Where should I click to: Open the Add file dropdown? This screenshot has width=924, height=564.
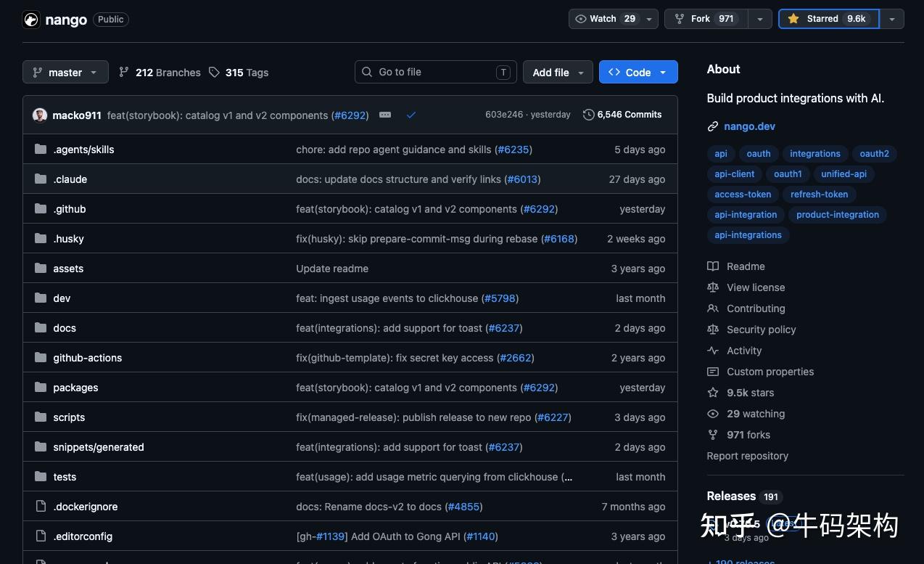[558, 72]
